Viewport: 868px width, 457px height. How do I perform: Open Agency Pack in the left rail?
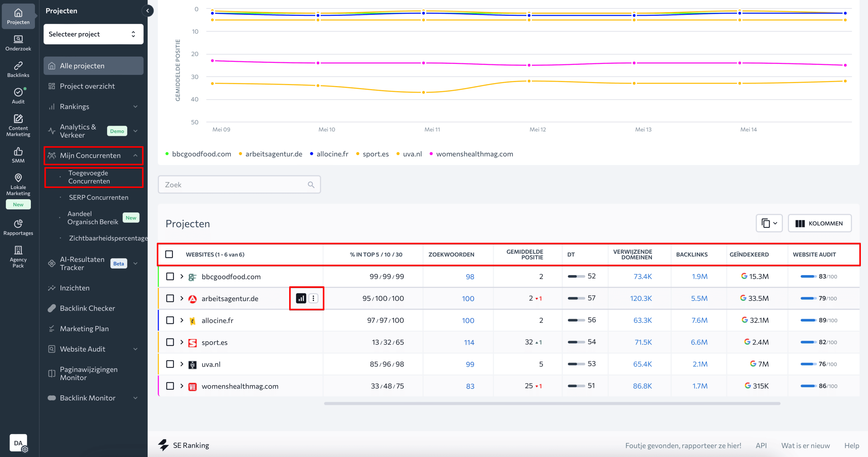click(18, 257)
